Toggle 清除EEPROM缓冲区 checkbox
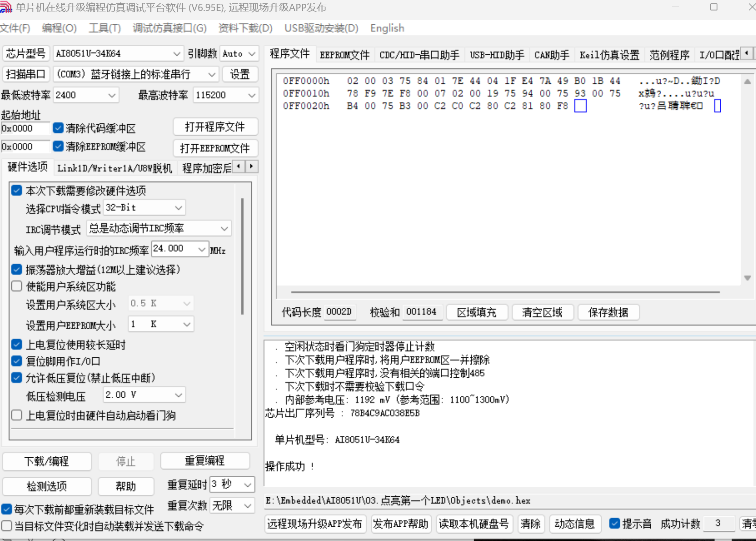This screenshot has height=541, width=756. [58, 146]
